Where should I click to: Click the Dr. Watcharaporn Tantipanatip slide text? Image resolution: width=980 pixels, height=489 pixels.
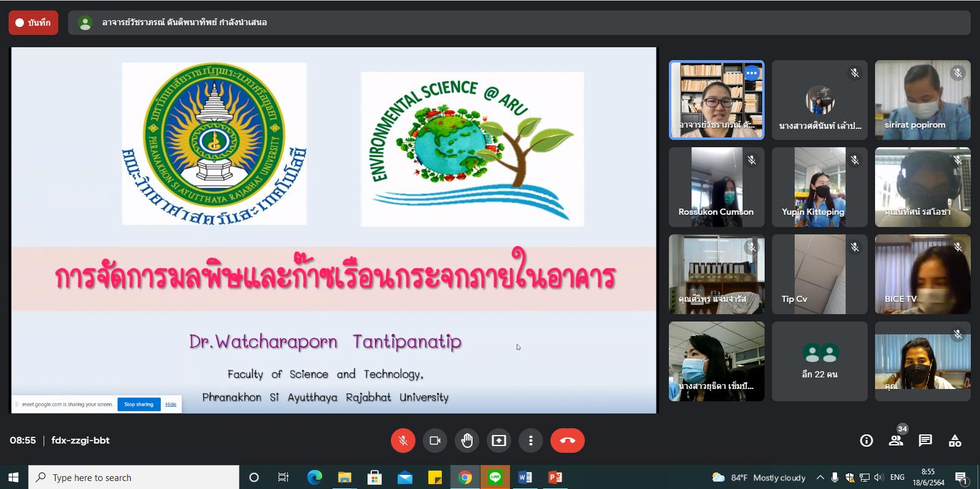(325, 342)
